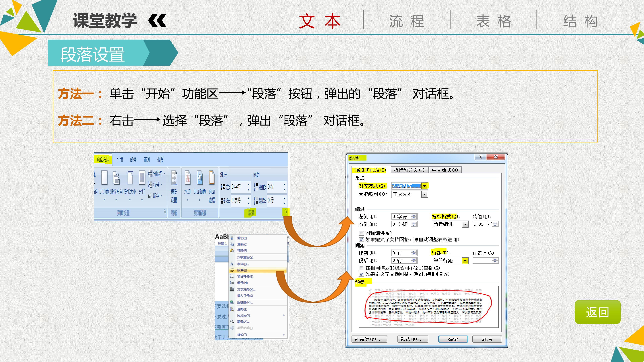644x362 pixels.
Task: Expand the 行距 单倍行距 dropdown
Action: coord(465,261)
